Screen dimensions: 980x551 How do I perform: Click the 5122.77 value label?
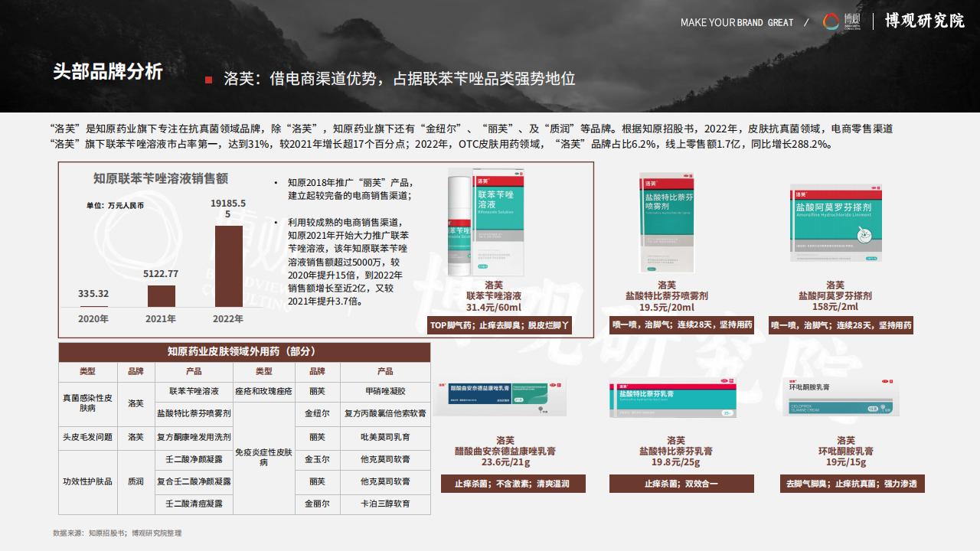161,274
